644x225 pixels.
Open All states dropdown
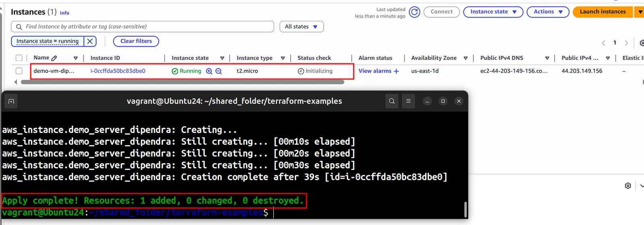pyautogui.click(x=301, y=27)
